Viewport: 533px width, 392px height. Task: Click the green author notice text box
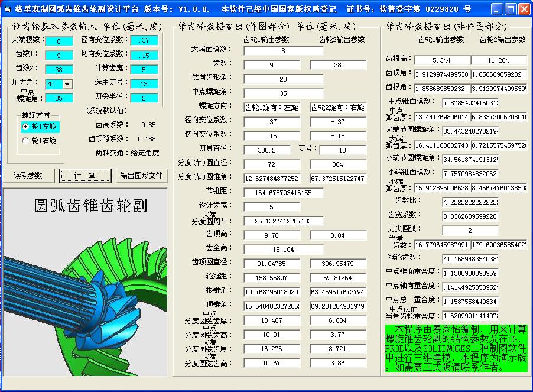click(456, 348)
